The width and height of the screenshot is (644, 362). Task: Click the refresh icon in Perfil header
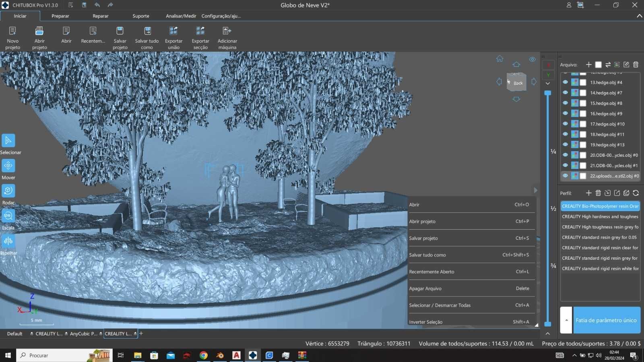(x=636, y=193)
